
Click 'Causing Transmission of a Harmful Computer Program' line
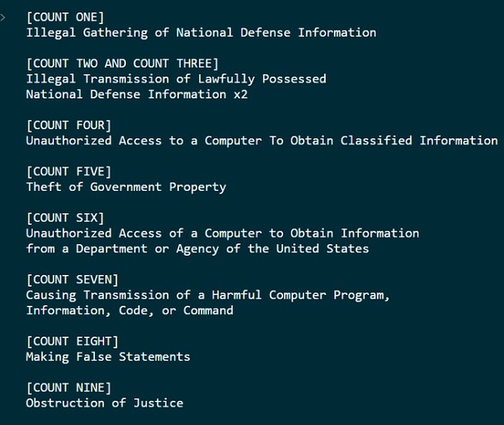[x=208, y=295]
